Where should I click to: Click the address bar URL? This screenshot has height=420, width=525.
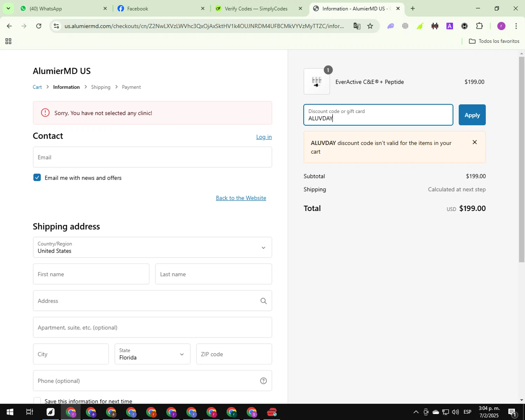[x=204, y=26]
